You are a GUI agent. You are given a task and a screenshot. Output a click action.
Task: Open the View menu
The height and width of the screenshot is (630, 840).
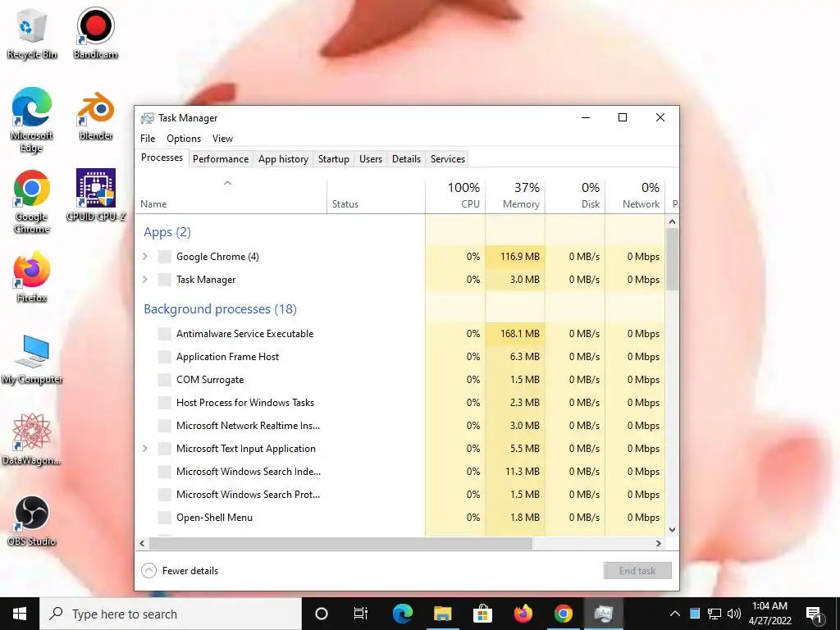222,138
